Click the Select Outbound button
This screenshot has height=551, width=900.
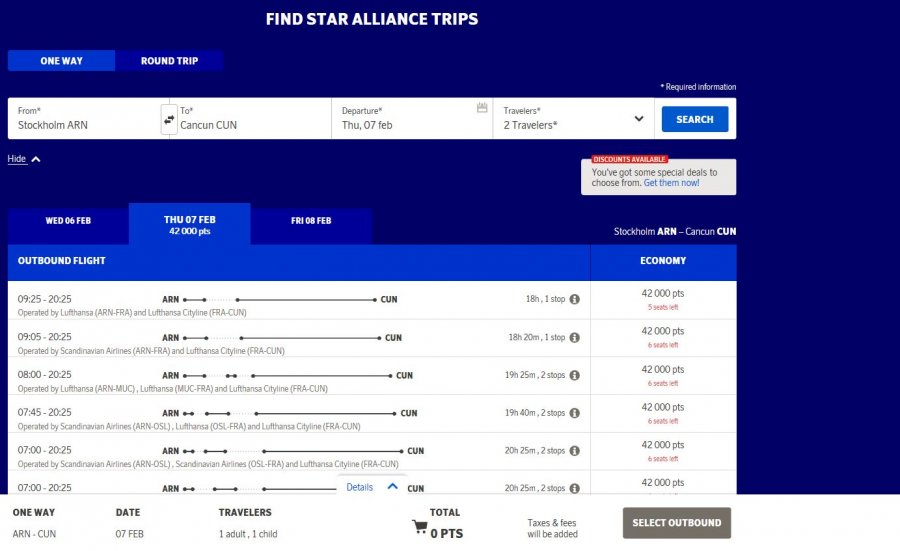coord(677,522)
